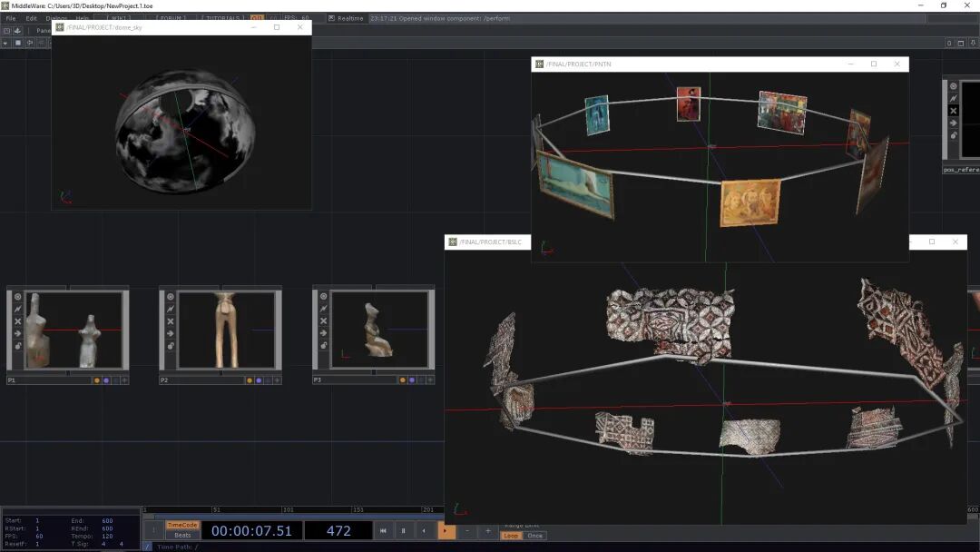Screen dimensions: 980x552
Task: Click the Tempo value 120
Action: [107, 537]
